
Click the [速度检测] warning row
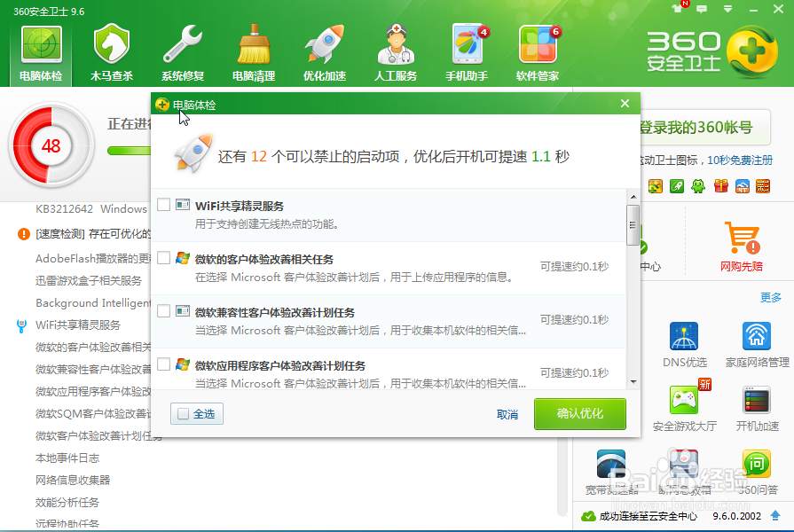[93, 234]
